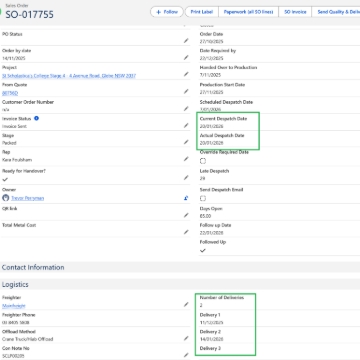Click the owner avatar icon
Screen dimensions: 360x360
click(5, 198)
